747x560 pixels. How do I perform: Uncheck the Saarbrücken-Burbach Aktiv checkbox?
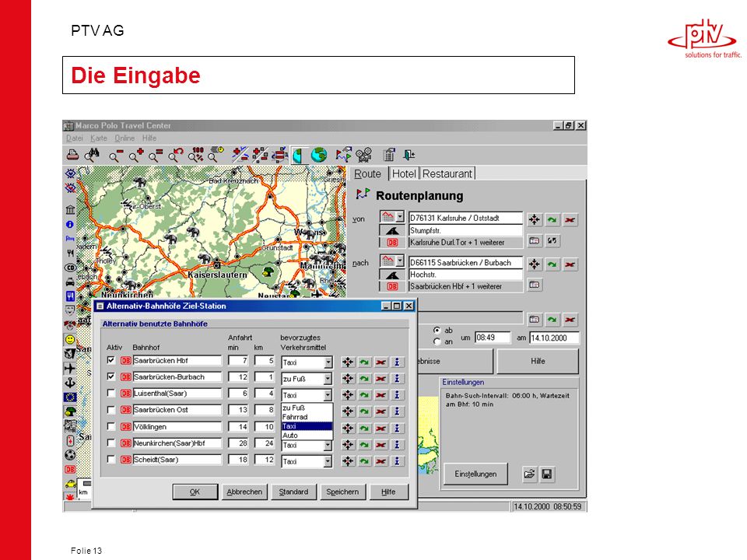[x=111, y=376]
